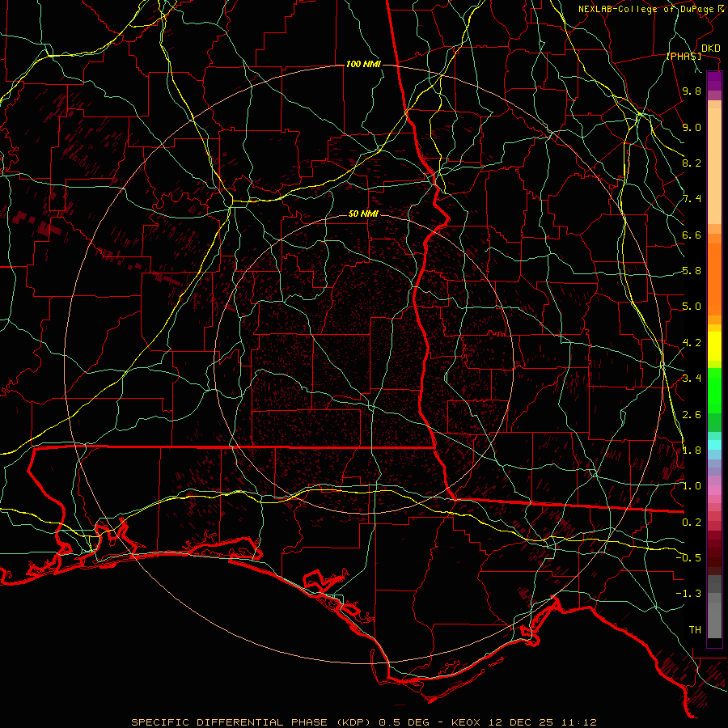Click the purple top segment of color bar
The height and width of the screenshot is (728, 728).
[714, 81]
